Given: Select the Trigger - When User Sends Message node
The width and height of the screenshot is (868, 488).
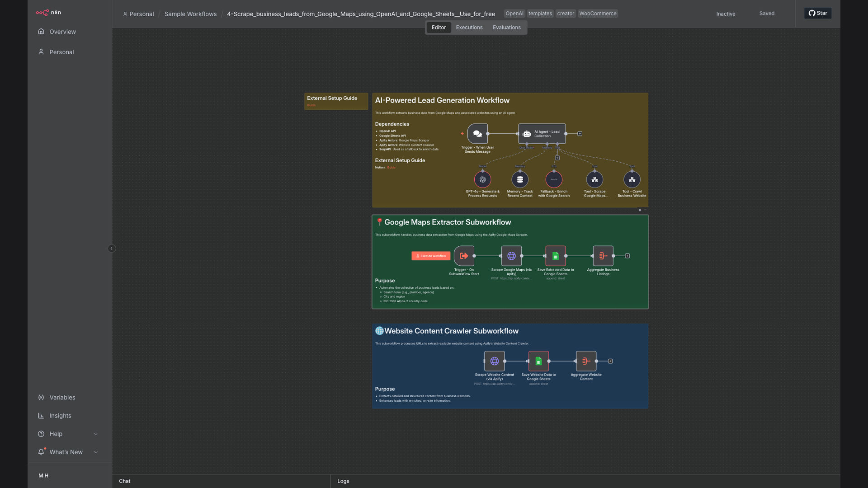Looking at the screenshot, I should pyautogui.click(x=477, y=134).
